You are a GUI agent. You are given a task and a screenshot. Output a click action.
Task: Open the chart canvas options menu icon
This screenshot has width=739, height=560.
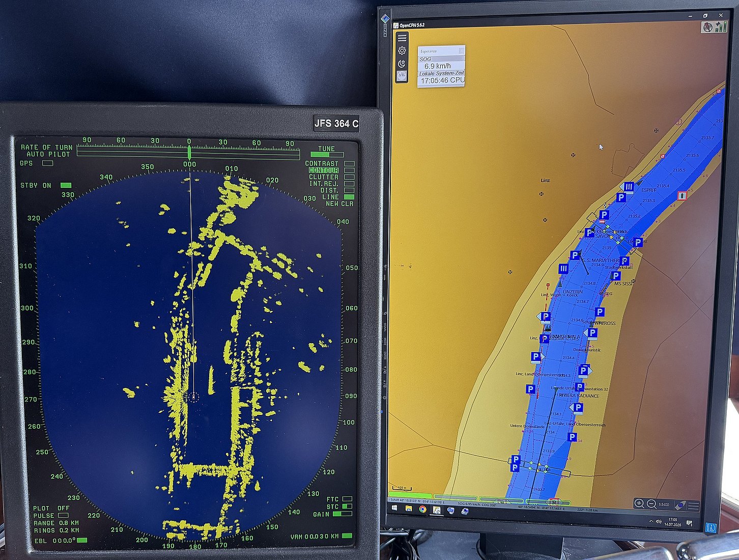click(693, 506)
